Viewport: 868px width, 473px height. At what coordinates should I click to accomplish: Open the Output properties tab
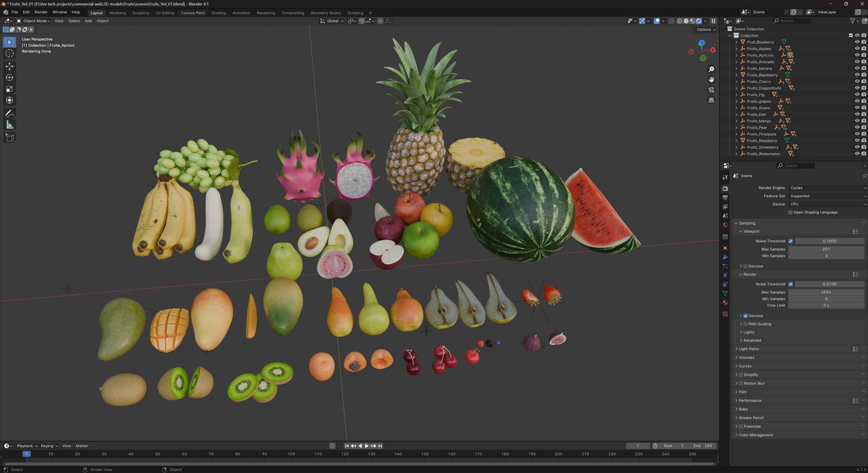(725, 198)
